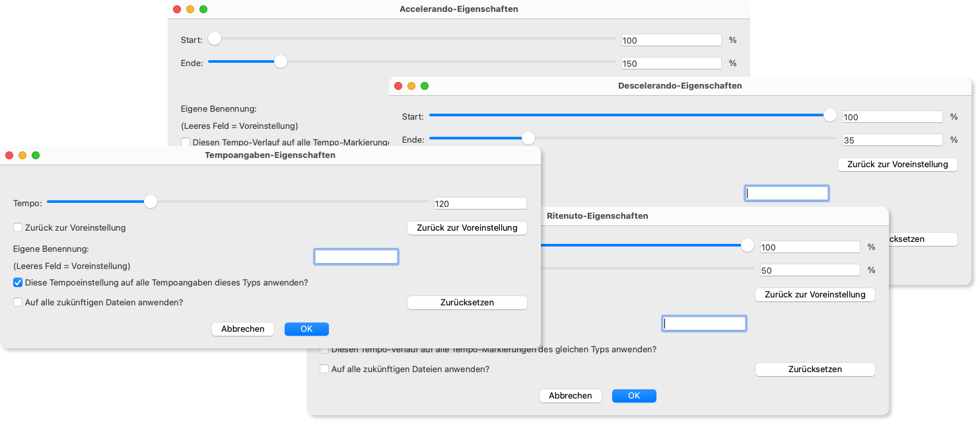Click the Accelerando Ende slider handle

[281, 62]
